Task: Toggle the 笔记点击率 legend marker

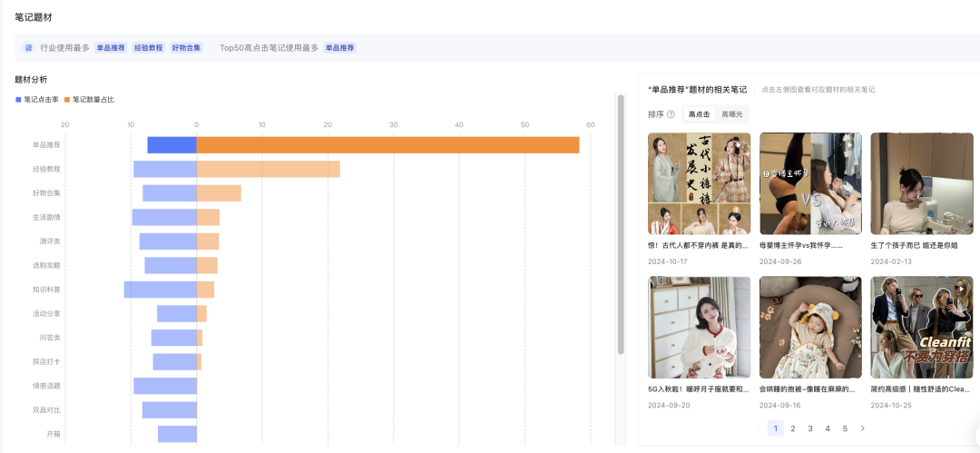Action: 18,100
